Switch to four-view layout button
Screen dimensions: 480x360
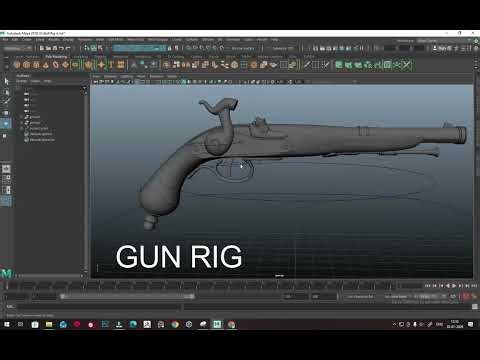click(x=6, y=179)
